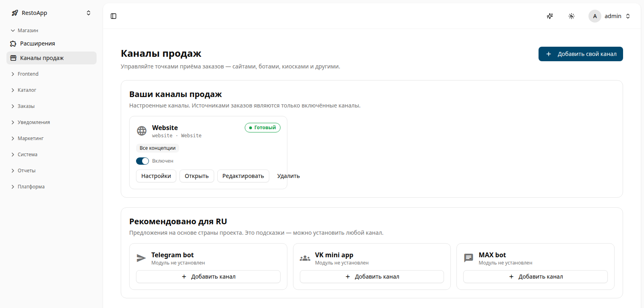Viewport: 644px width, 308px height.
Task: Add channel for MAX bot
Action: pos(535,277)
